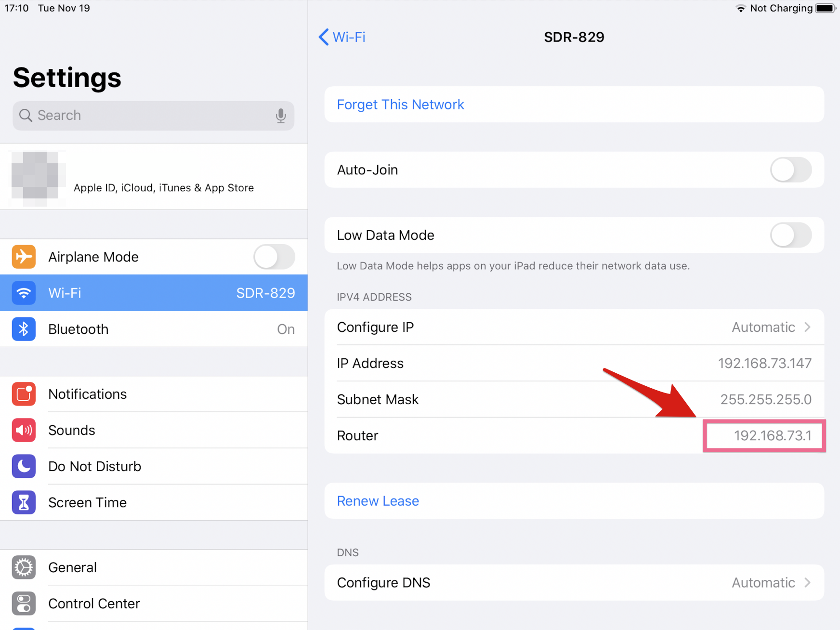This screenshot has height=630, width=840.
Task: Go back to Wi-Fi list
Action: (342, 37)
